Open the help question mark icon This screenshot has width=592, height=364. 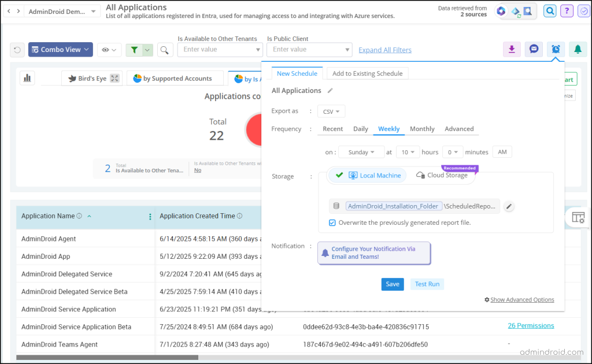pos(567,11)
